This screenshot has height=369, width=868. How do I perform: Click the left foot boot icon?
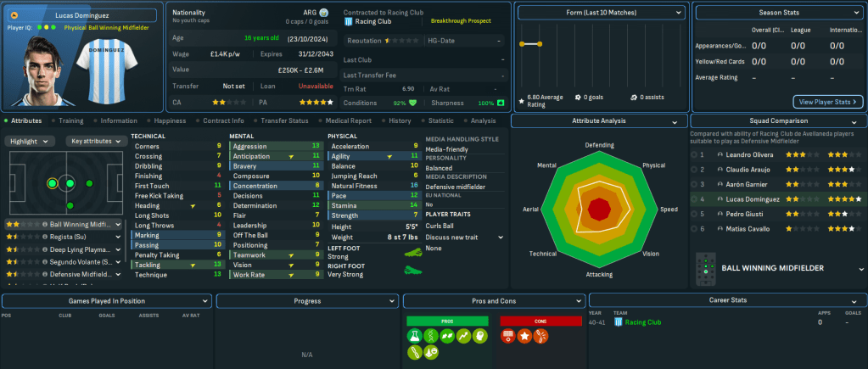tap(413, 252)
